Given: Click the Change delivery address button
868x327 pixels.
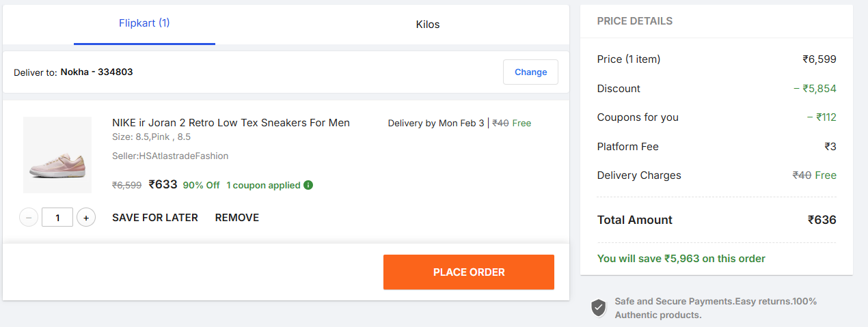Looking at the screenshot, I should (530, 72).
